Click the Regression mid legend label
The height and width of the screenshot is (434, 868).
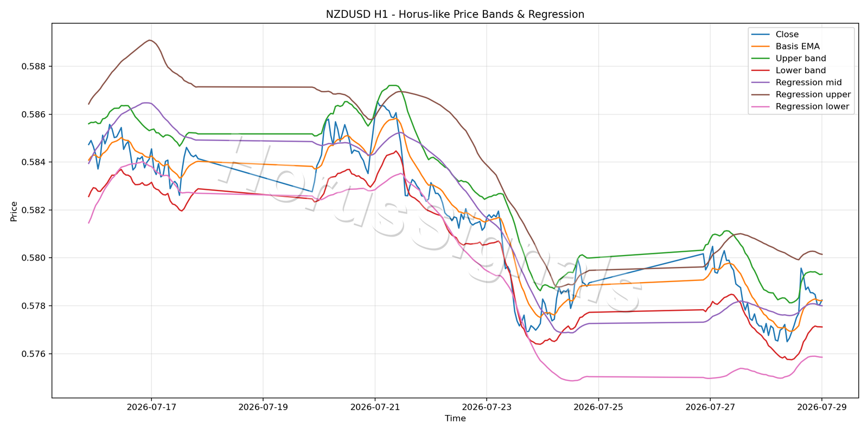809,82
